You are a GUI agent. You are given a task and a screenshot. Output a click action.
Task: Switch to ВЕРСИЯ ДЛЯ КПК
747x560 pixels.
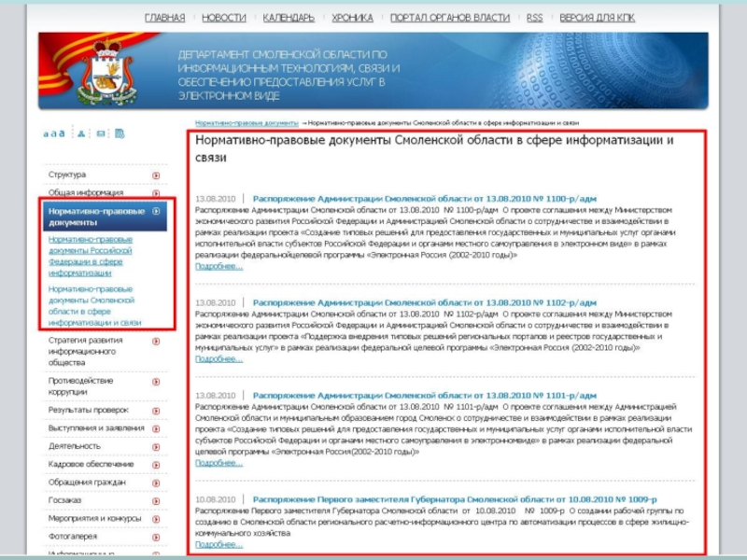click(x=598, y=18)
